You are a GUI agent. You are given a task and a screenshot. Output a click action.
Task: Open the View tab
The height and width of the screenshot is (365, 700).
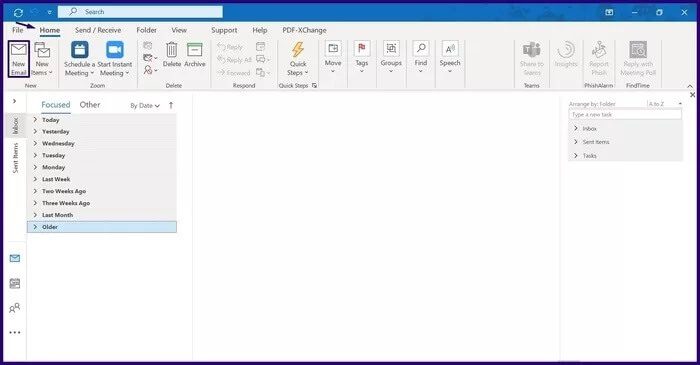(179, 30)
